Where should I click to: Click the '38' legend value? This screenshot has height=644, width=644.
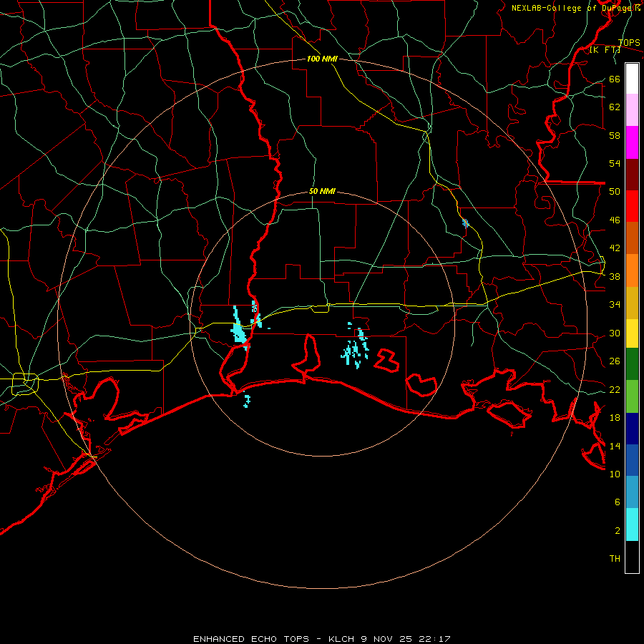point(615,277)
